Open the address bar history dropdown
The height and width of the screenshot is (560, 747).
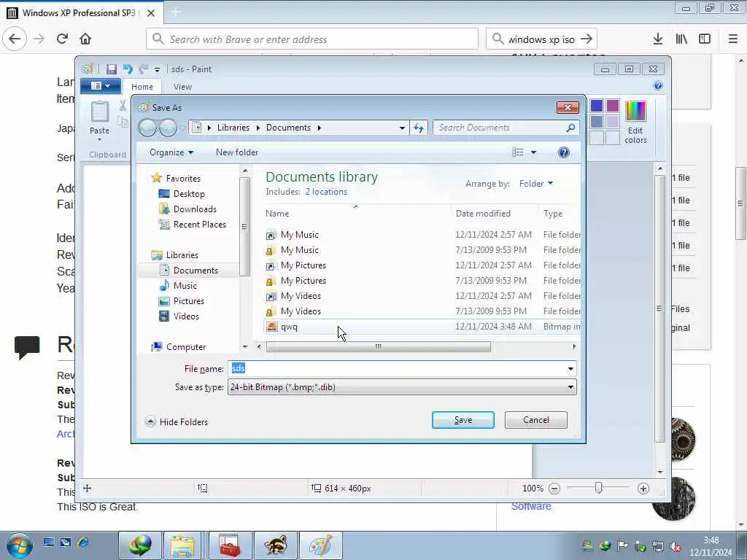[402, 128]
